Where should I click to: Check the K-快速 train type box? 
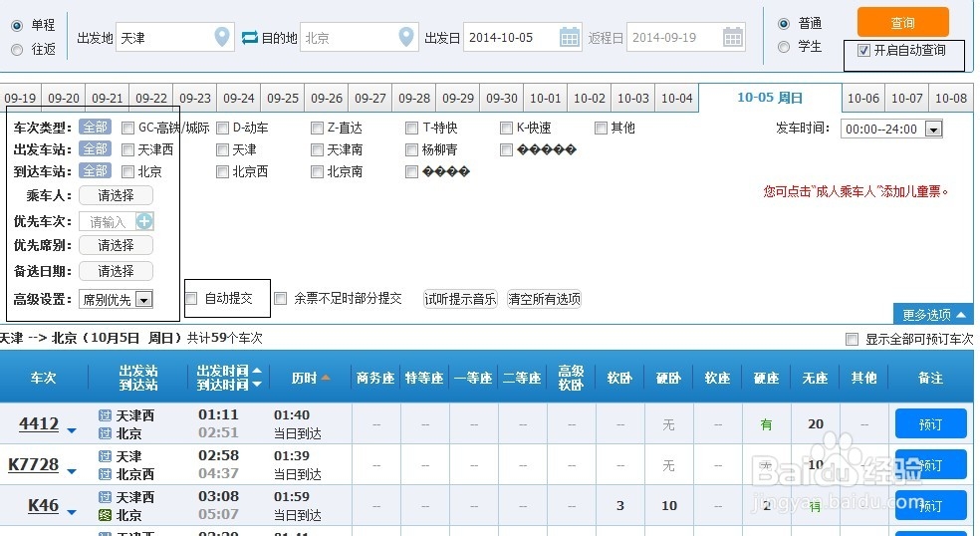click(x=506, y=129)
